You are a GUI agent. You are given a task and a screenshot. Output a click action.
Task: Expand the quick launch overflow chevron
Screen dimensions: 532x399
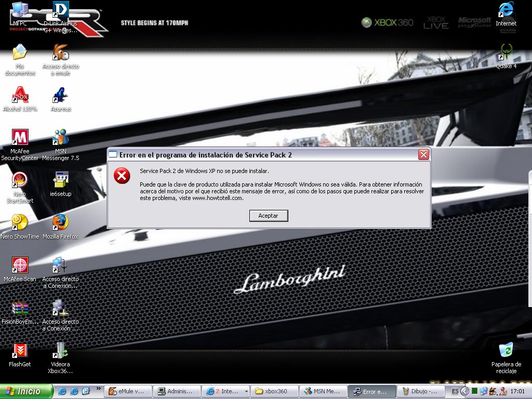point(98,389)
